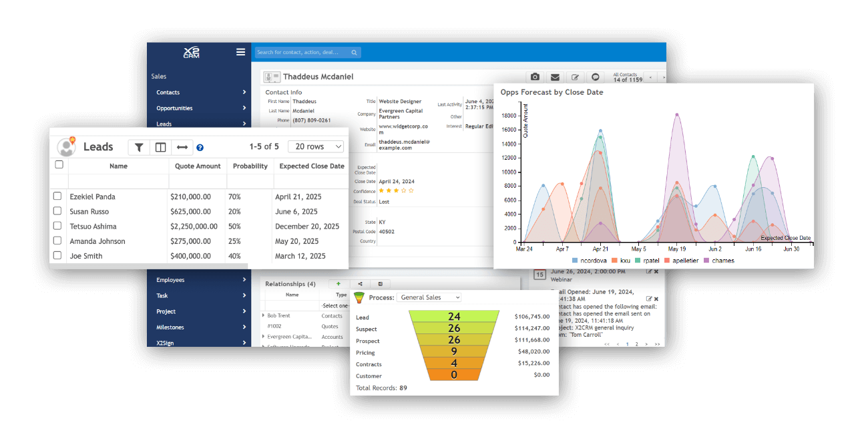
Task: Open the filter funnel icon in Leads
Action: pyautogui.click(x=139, y=147)
